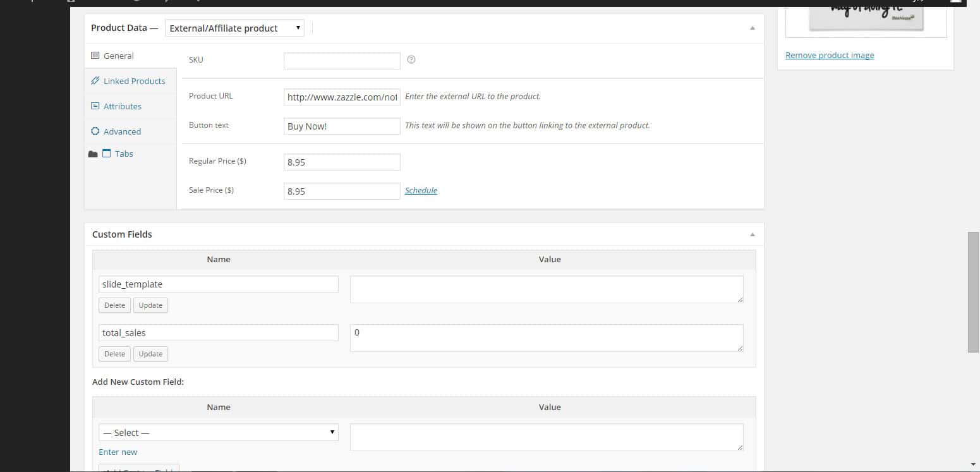Click the Schedule sale price link
The image size is (980, 472).
click(421, 190)
